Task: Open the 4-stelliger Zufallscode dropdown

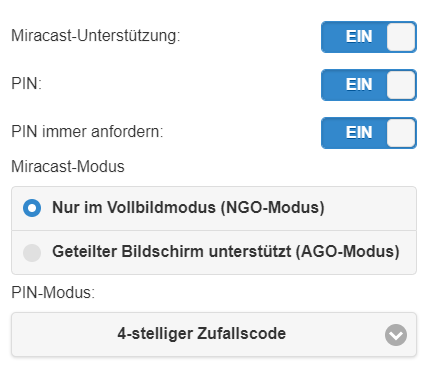Action: coord(214,334)
